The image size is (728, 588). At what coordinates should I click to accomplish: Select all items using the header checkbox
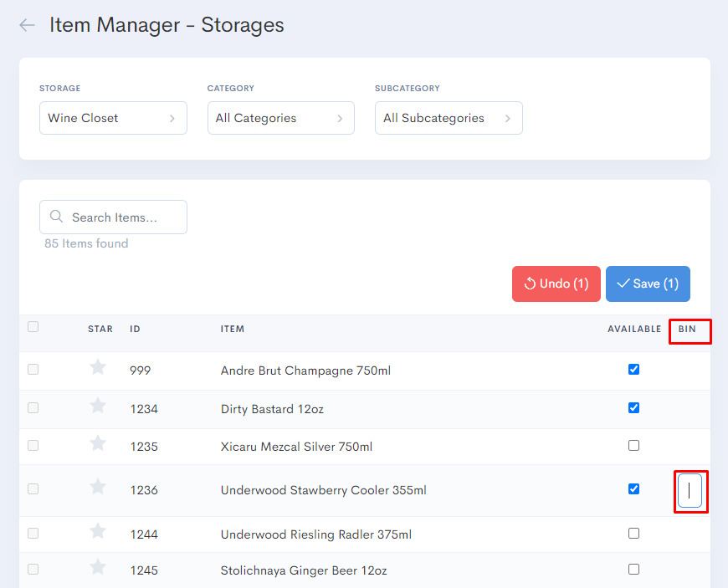pyautogui.click(x=33, y=326)
